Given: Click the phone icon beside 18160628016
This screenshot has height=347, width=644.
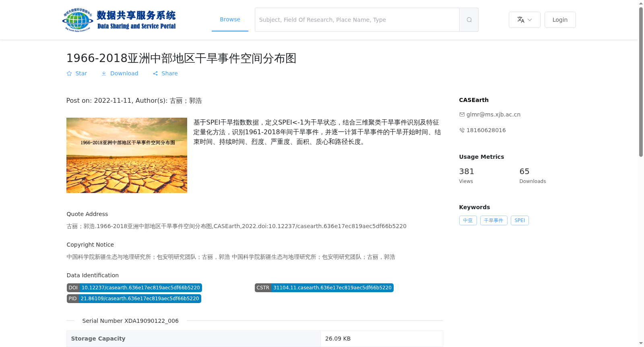Looking at the screenshot, I should (462, 130).
